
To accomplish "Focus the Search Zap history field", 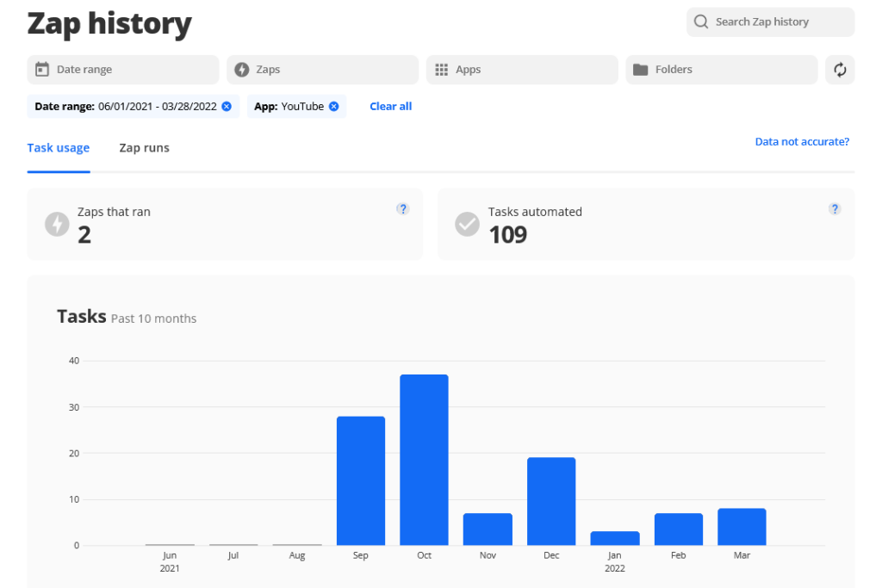I will [771, 22].
